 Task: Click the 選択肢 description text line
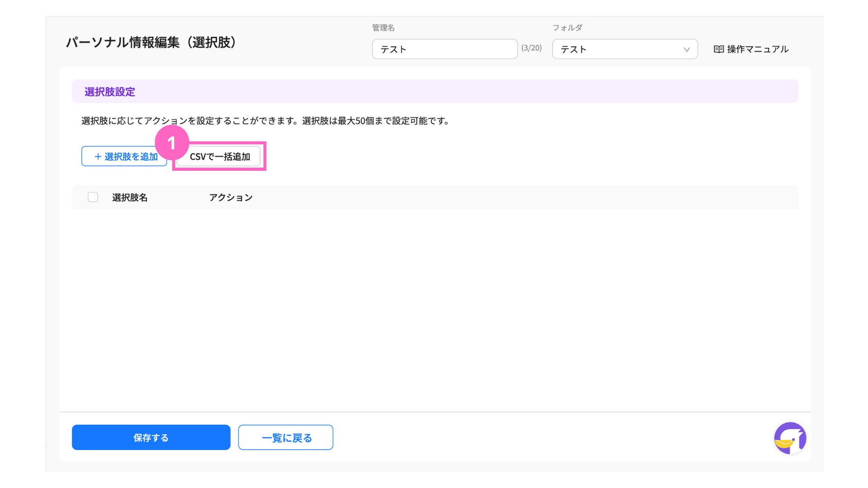(x=265, y=121)
